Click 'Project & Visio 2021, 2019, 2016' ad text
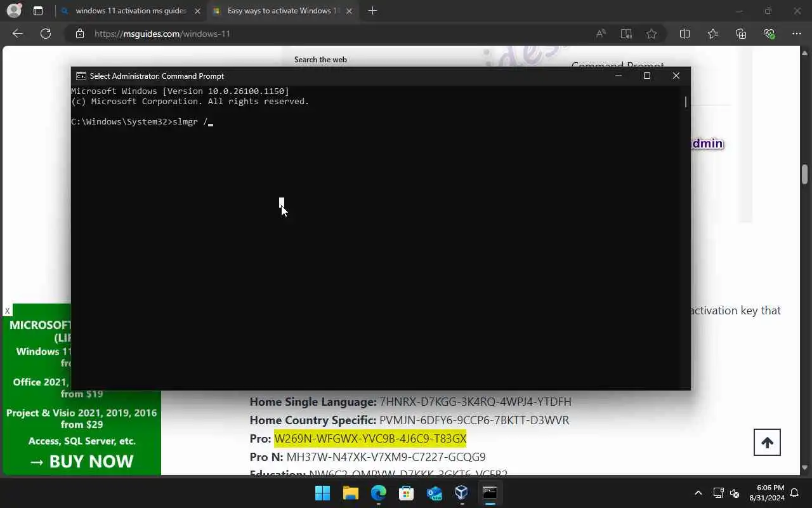This screenshot has height=508, width=812. coord(82,413)
